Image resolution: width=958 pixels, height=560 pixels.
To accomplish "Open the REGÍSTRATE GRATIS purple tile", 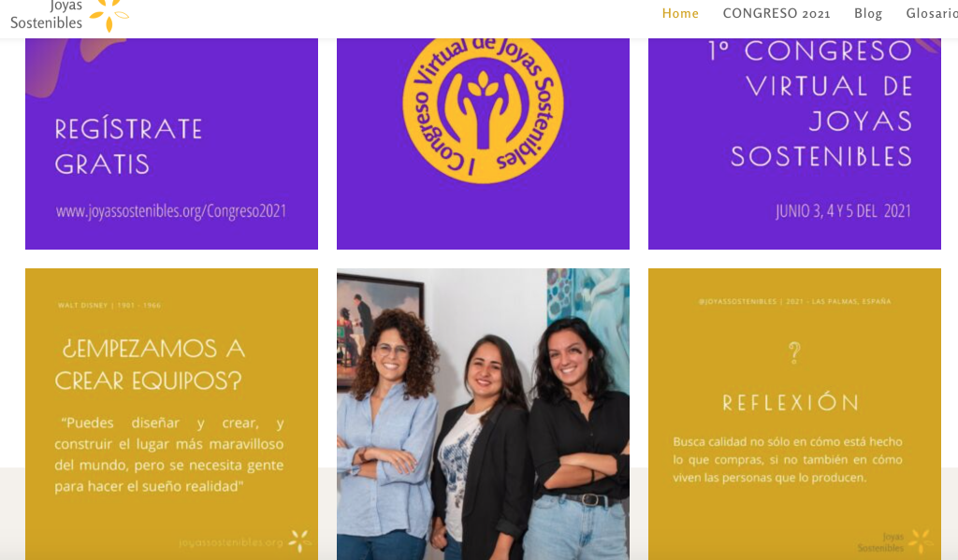I will tap(172, 144).
